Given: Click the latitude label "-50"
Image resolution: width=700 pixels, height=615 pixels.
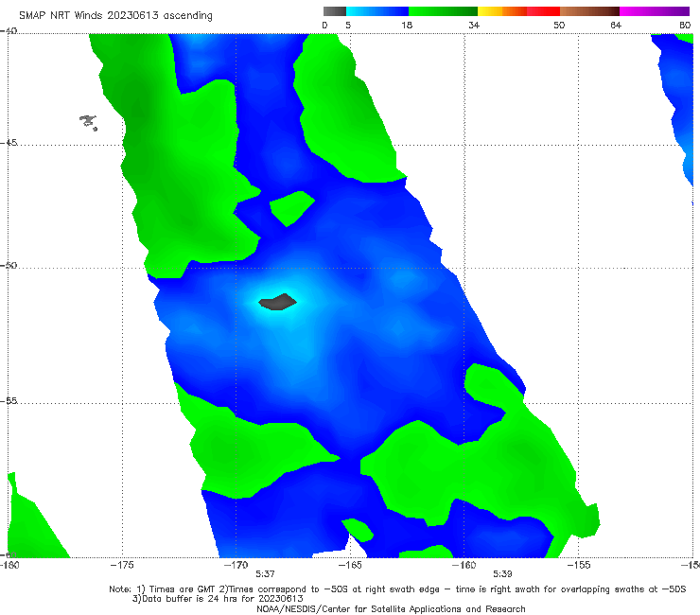Looking at the screenshot, I should pyautogui.click(x=9, y=265).
